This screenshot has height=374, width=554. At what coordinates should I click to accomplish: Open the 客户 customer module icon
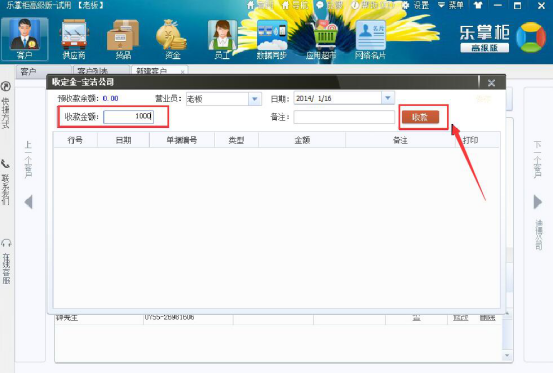click(24, 39)
